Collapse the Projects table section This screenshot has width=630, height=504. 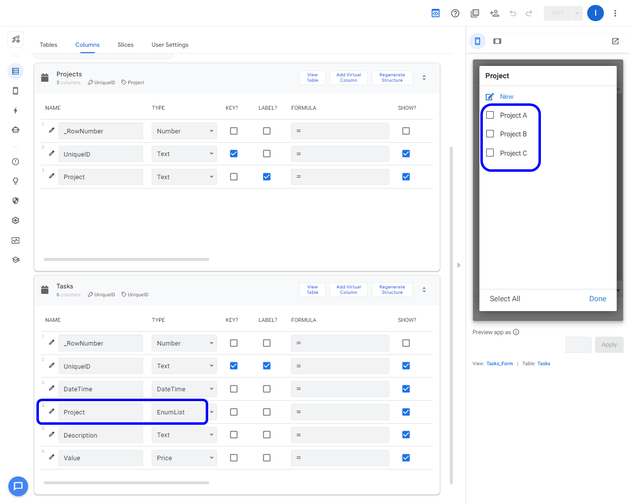pos(424,78)
